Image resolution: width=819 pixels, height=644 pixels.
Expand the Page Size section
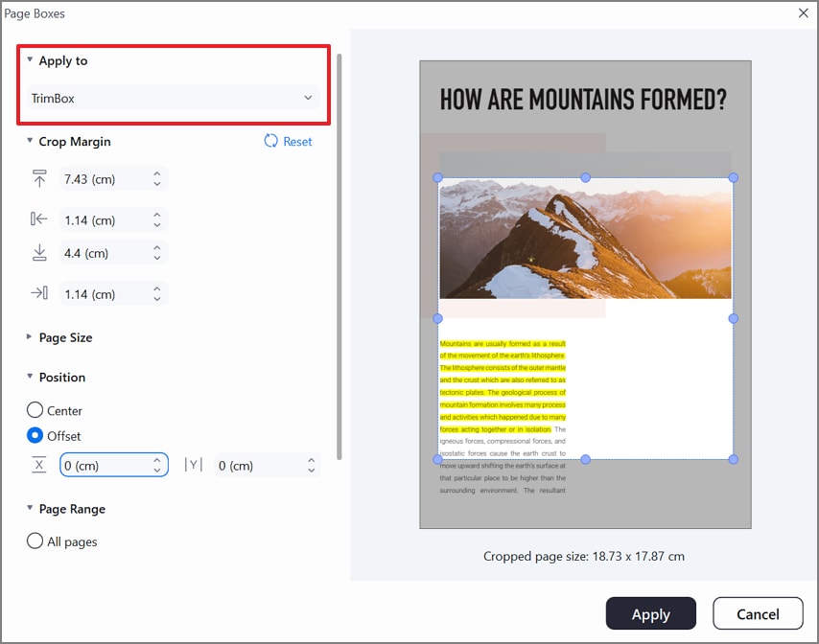click(30, 337)
